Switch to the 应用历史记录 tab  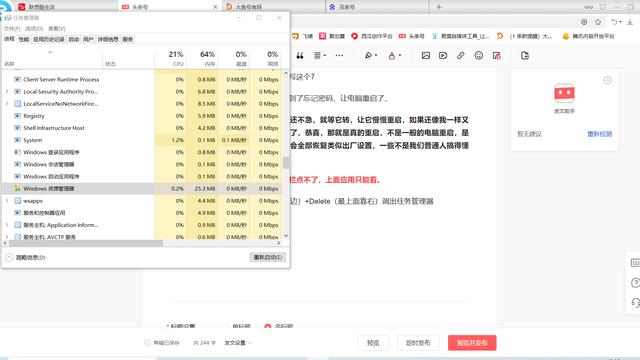tap(49, 39)
